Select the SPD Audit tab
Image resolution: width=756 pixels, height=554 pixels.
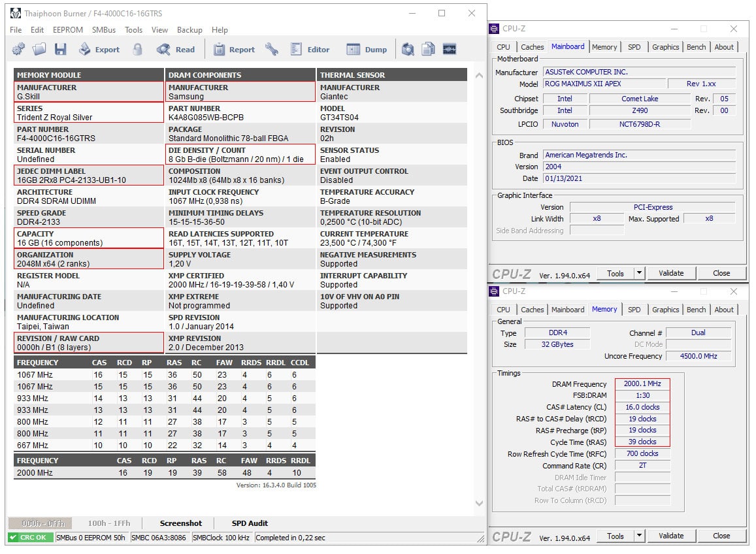coord(250,523)
